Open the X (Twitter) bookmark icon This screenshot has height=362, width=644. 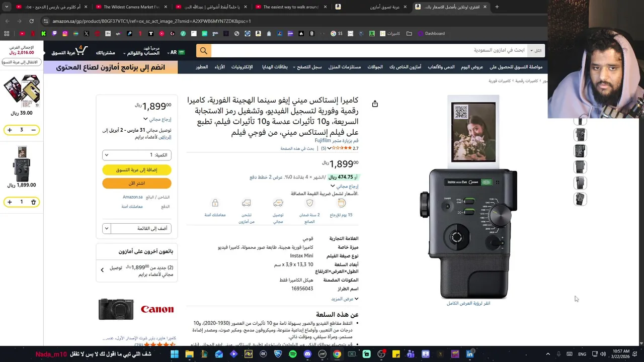point(87,34)
